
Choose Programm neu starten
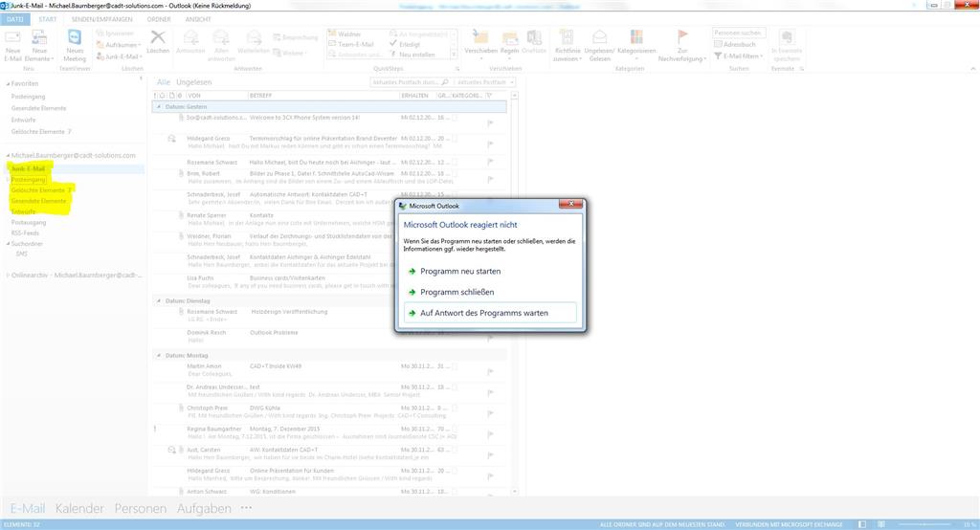pyautogui.click(x=490, y=272)
